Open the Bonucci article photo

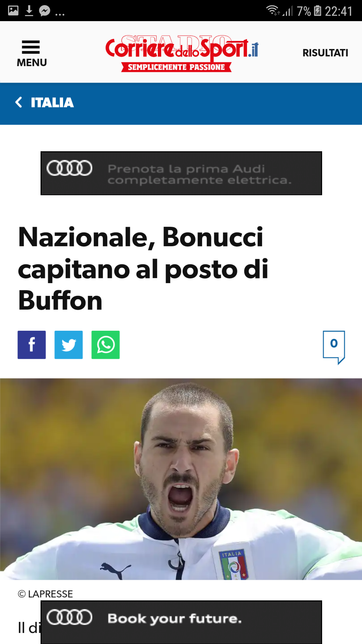pyautogui.click(x=181, y=479)
